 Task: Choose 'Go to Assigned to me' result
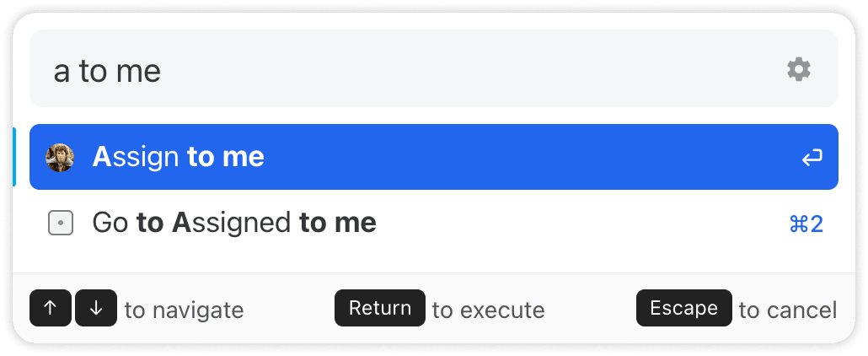coord(234,223)
